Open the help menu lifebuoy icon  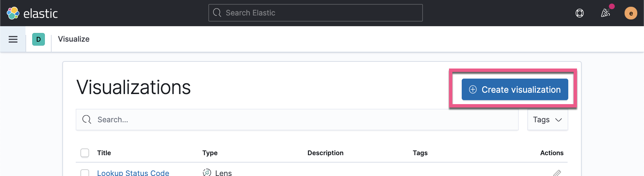tap(580, 13)
